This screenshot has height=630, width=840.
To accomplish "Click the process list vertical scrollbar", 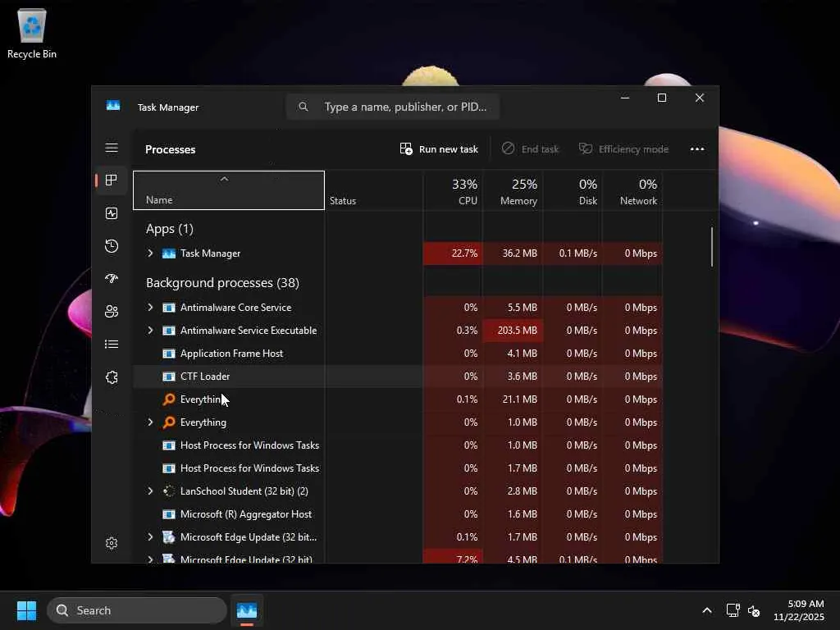I will [x=712, y=247].
